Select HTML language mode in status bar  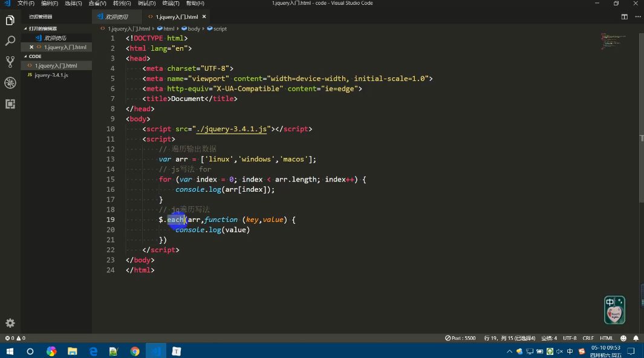tap(607, 338)
